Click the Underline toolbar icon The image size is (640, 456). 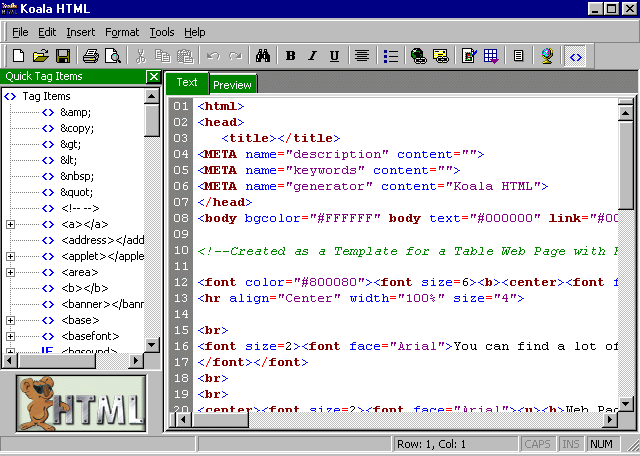(334, 56)
